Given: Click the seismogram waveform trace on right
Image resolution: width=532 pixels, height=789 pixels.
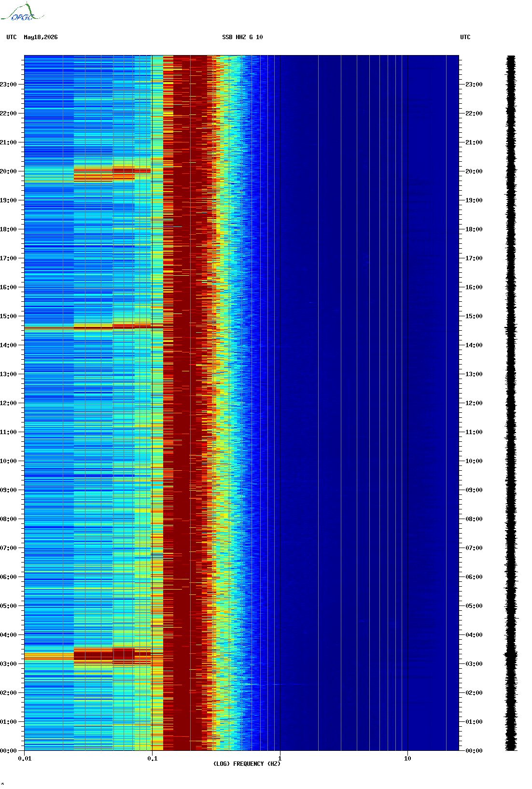Looking at the screenshot, I should [511, 403].
